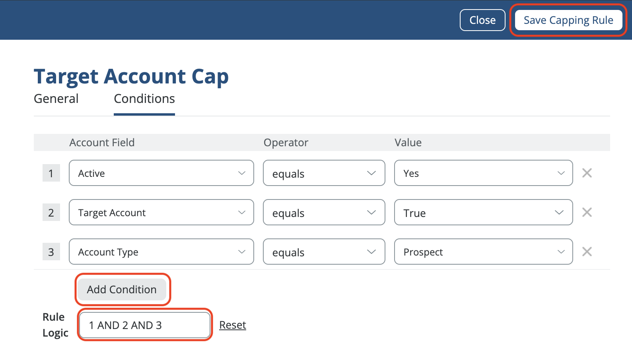Open the Active account field dropdown
The width and height of the screenshot is (632, 364).
tap(161, 173)
